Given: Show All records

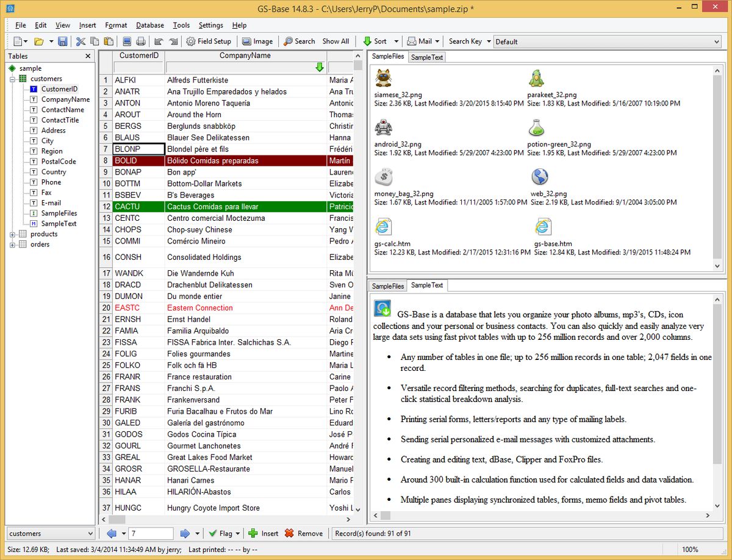Looking at the screenshot, I should click(335, 41).
